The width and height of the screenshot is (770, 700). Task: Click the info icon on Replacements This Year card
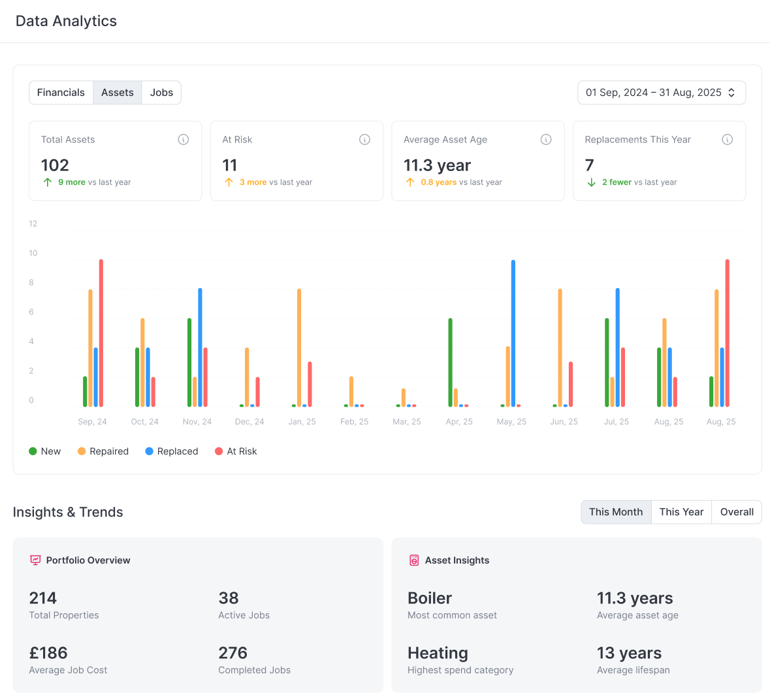tap(728, 139)
